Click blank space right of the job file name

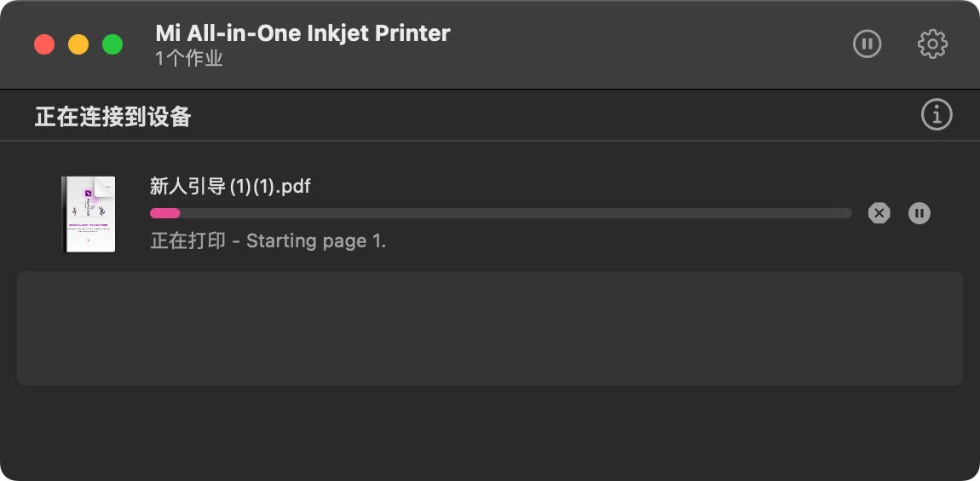coord(579,186)
